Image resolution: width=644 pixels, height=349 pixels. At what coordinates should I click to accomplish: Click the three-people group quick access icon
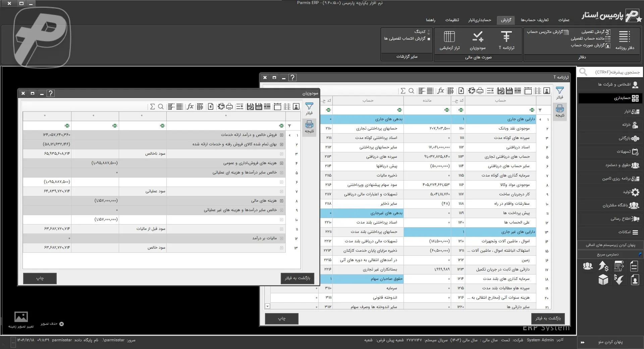tap(588, 266)
